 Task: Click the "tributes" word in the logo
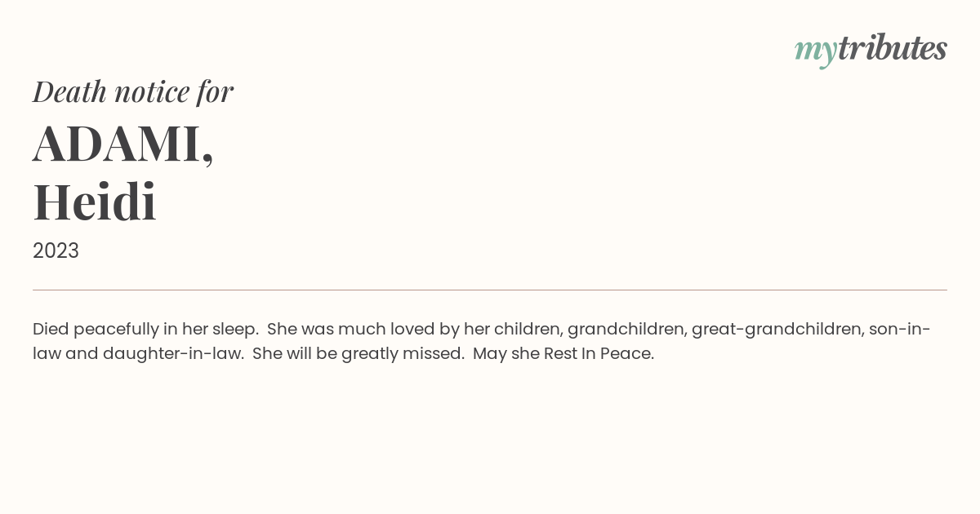pyautogui.click(x=893, y=48)
